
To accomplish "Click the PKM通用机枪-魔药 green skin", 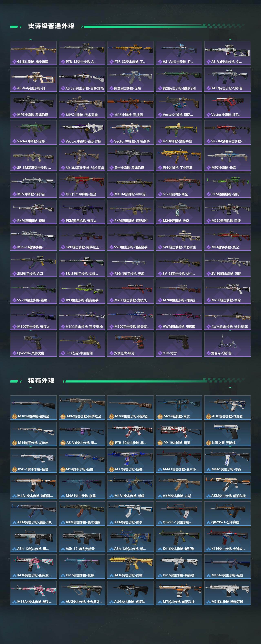I will coord(228,185).
